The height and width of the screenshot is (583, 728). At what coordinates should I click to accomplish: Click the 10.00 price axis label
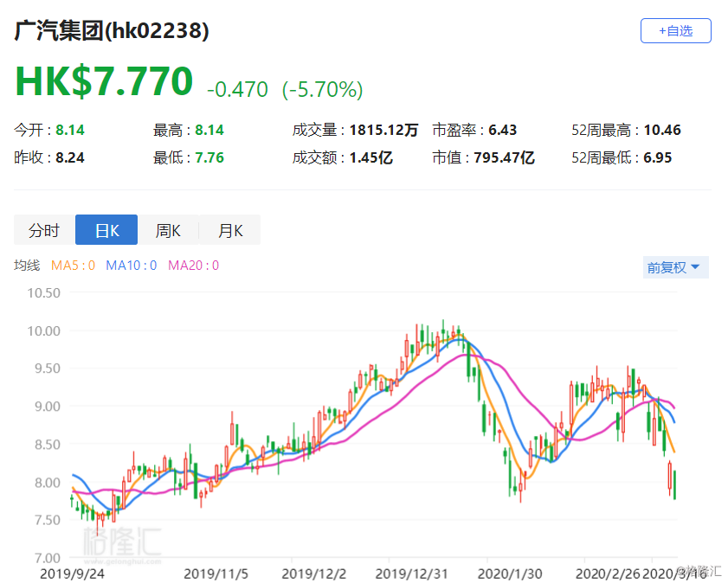click(x=43, y=331)
